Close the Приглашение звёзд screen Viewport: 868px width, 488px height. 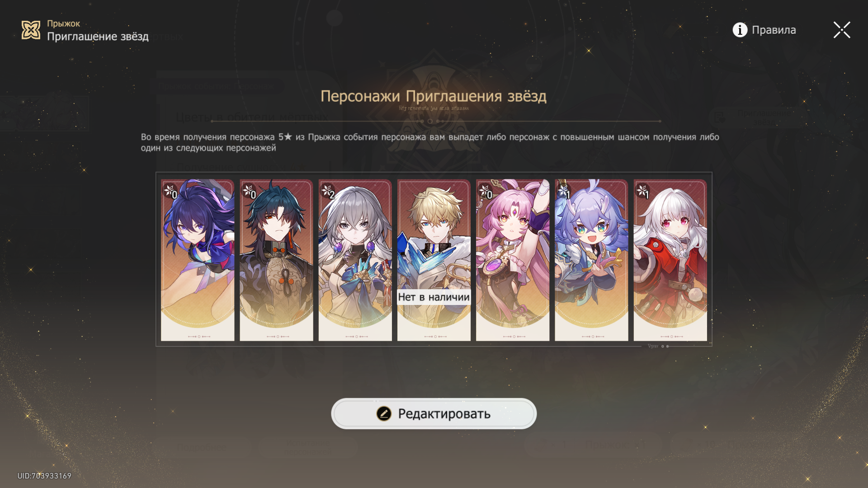pyautogui.click(x=842, y=30)
